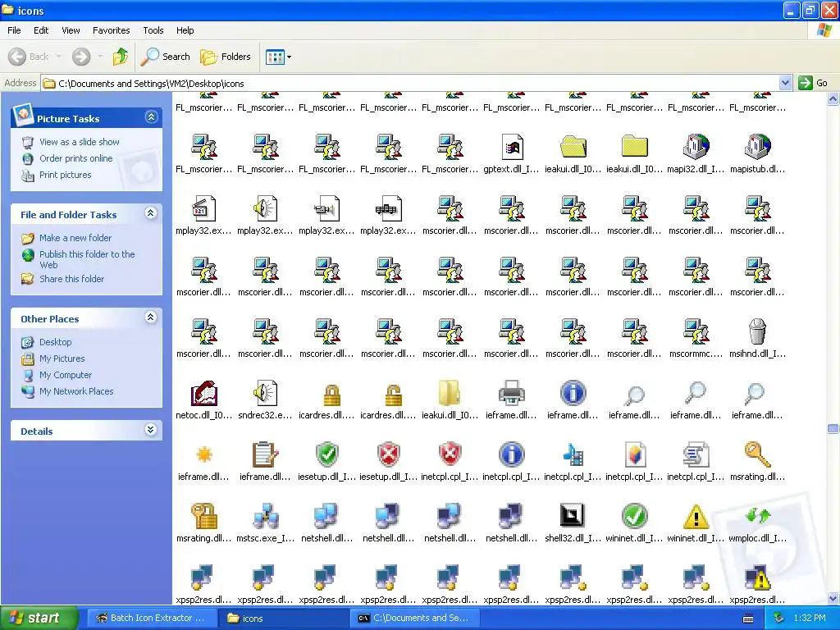840x630 pixels.
Task: Collapse the File and Folder Tasks panel
Action: [x=151, y=213]
